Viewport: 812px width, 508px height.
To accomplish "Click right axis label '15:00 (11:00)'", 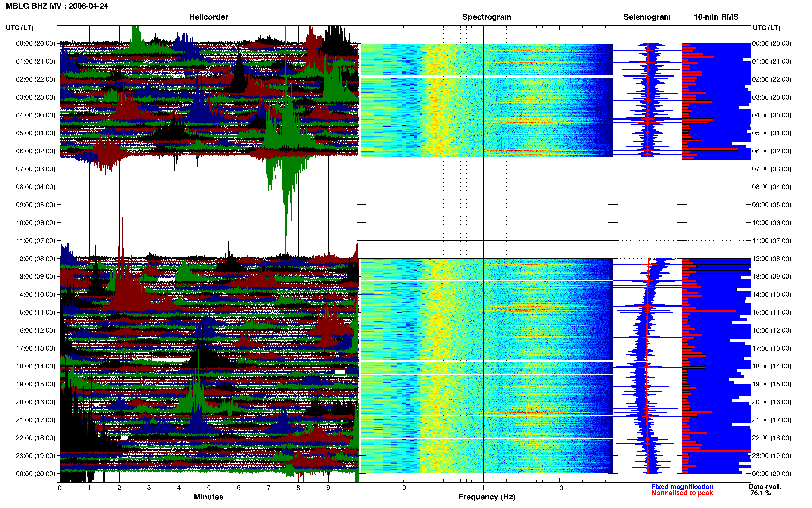I will [772, 312].
